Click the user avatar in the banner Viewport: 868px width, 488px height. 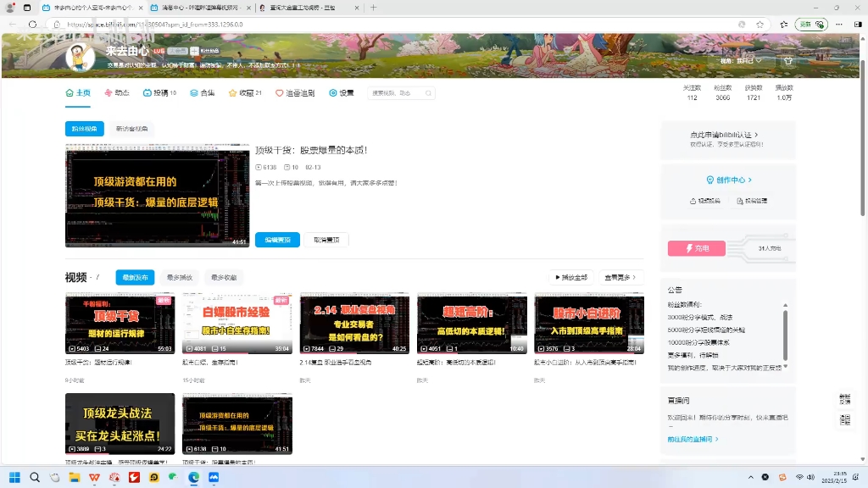click(81, 57)
